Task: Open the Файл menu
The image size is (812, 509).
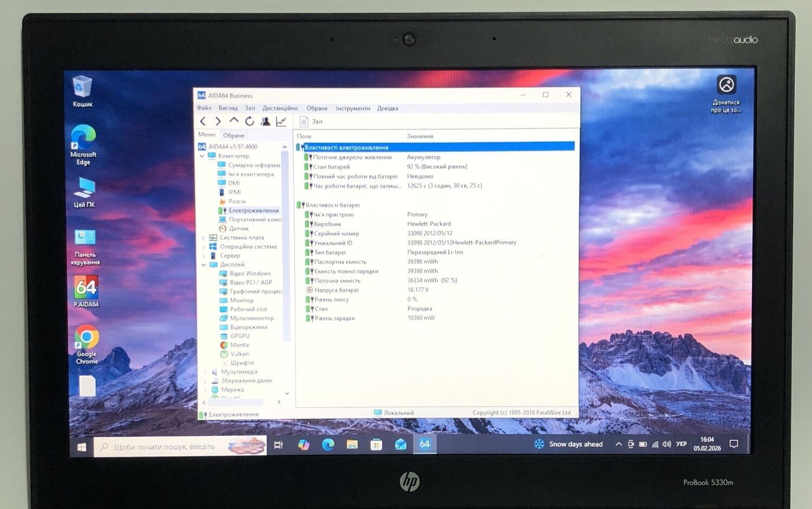Action: pos(204,108)
